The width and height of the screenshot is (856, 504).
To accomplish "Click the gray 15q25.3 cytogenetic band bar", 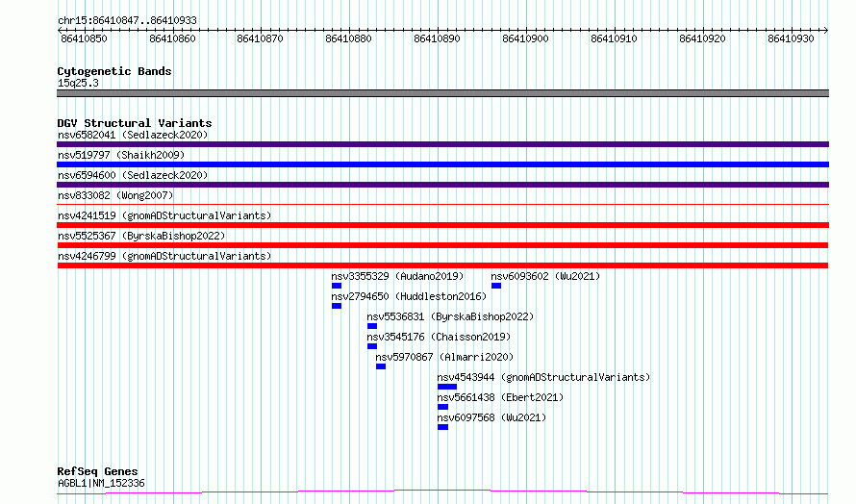I will coord(442,93).
